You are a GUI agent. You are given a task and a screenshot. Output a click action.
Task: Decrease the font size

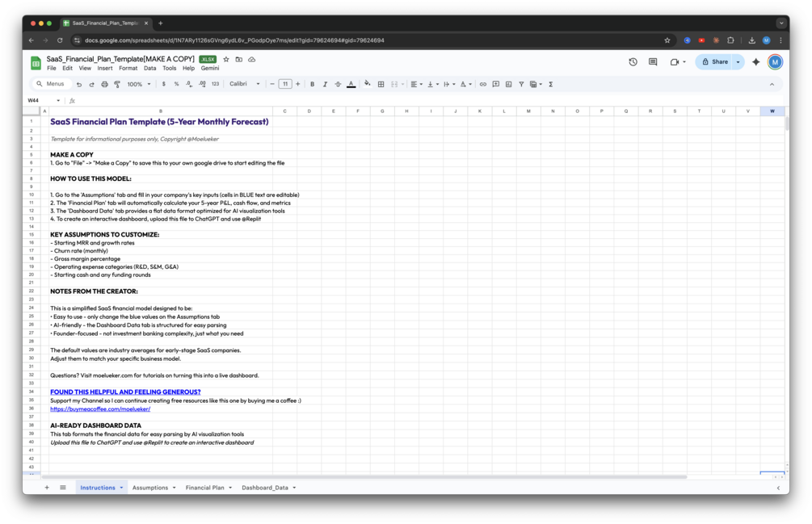pos(272,84)
